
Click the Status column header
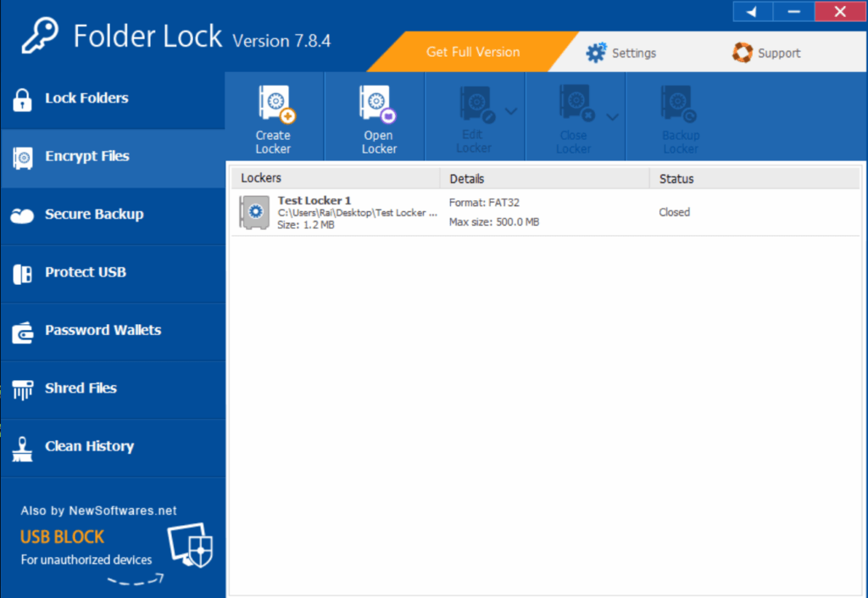tap(754, 178)
